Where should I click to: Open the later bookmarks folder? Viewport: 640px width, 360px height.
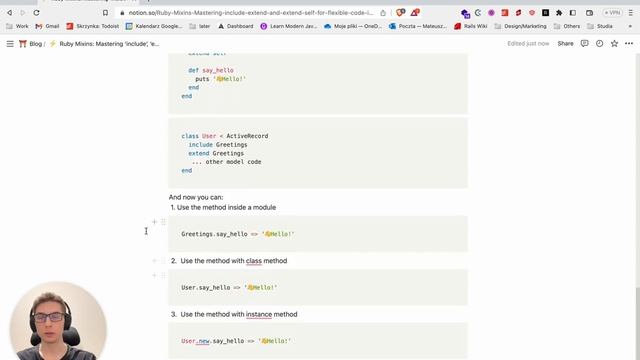[x=200, y=26]
